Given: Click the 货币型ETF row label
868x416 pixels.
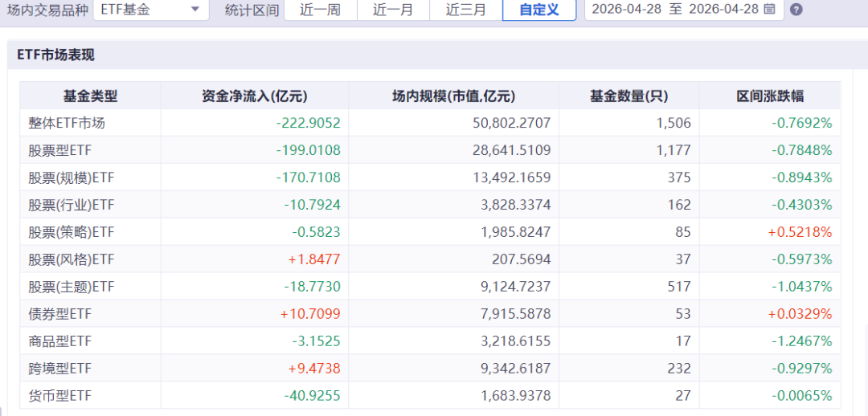Looking at the screenshot, I should [59, 396].
